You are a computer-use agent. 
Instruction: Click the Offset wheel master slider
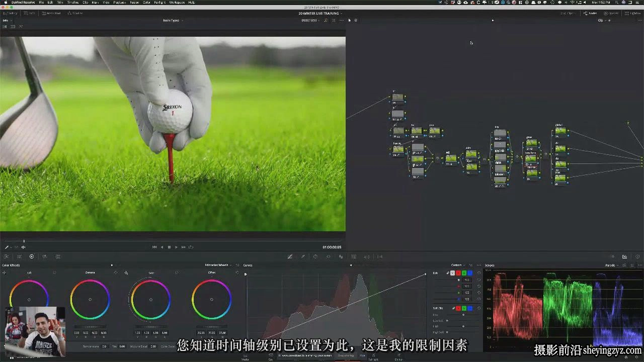[212, 326]
